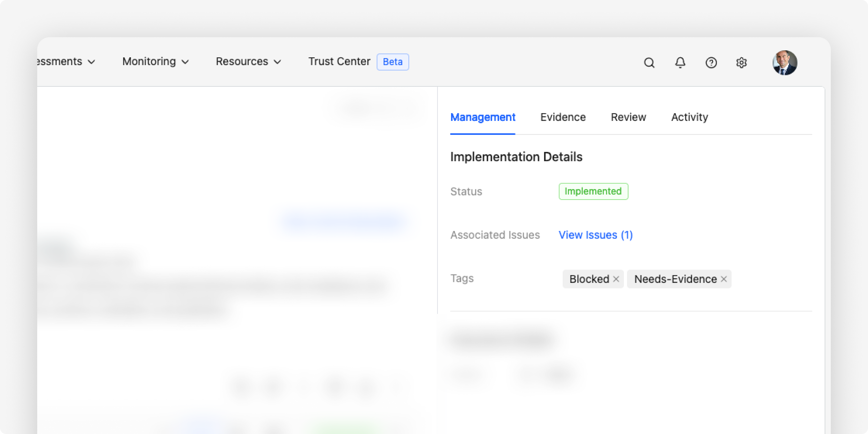
Task: Expand the Assessments menu chevron
Action: [91, 62]
